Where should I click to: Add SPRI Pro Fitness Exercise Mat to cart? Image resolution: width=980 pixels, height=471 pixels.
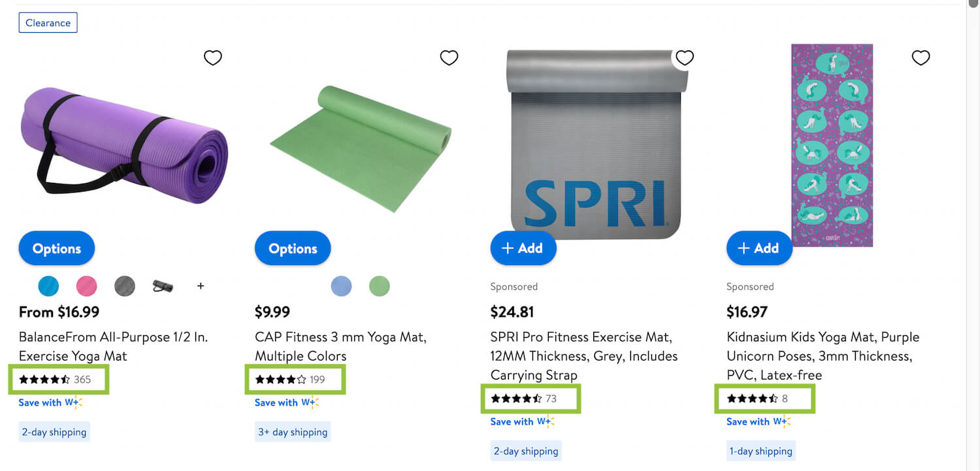(523, 248)
